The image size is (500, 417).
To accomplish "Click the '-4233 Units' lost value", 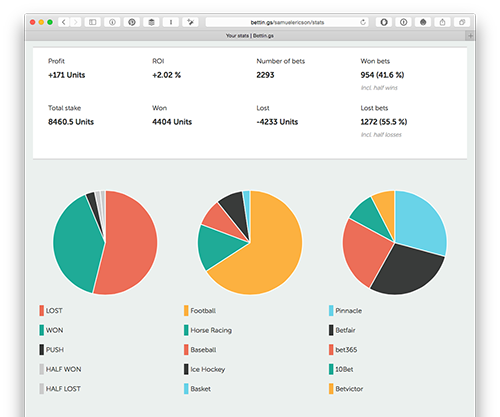I will [277, 122].
